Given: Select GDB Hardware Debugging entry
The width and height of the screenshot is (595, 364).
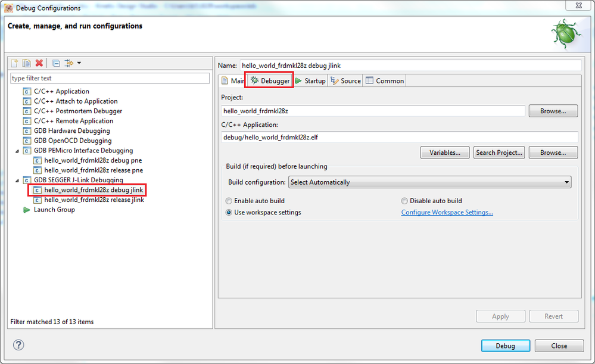Looking at the screenshot, I should click(72, 131).
